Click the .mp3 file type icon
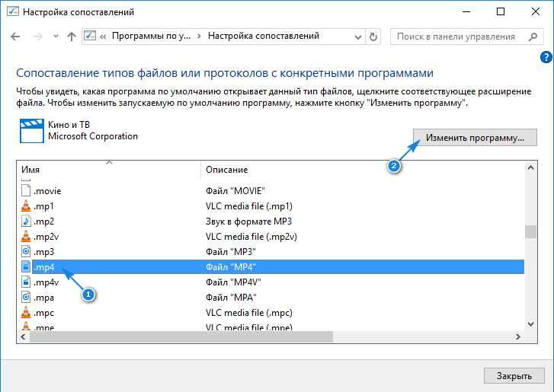 (x=26, y=251)
